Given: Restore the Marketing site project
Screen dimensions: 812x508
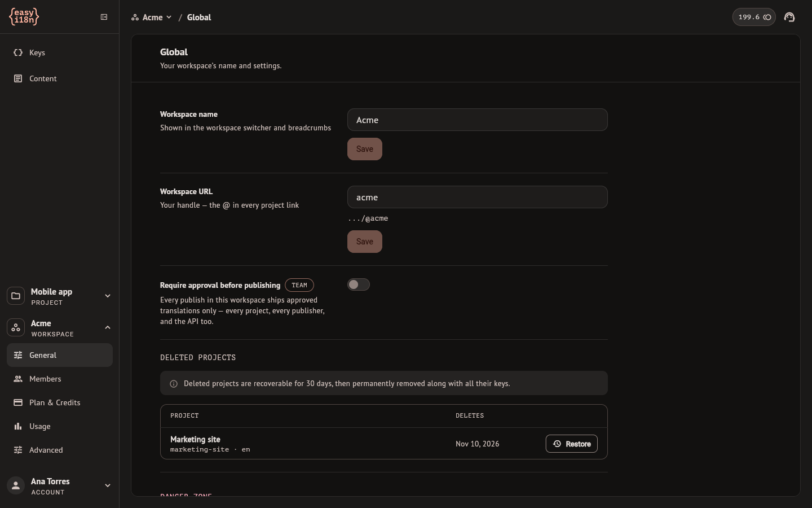Looking at the screenshot, I should 572,444.
